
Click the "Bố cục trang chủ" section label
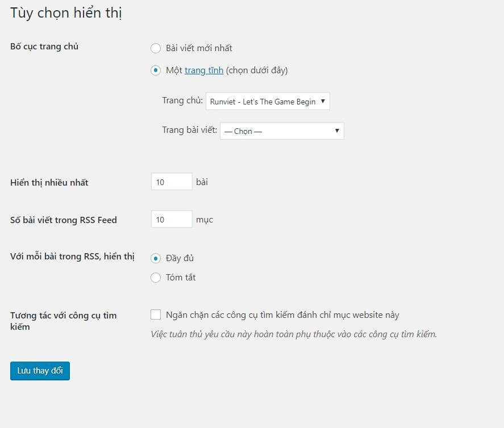[x=44, y=47]
